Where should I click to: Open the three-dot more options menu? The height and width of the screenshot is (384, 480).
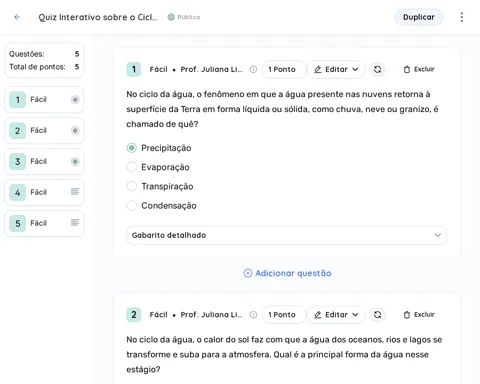[462, 17]
